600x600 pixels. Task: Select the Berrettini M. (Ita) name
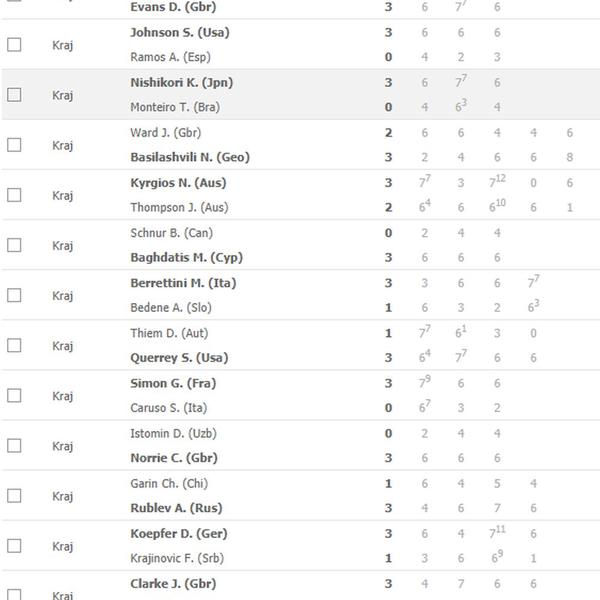point(183,283)
